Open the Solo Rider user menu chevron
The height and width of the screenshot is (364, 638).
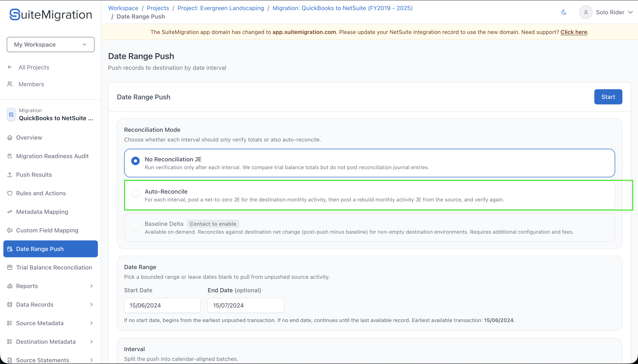tap(630, 12)
